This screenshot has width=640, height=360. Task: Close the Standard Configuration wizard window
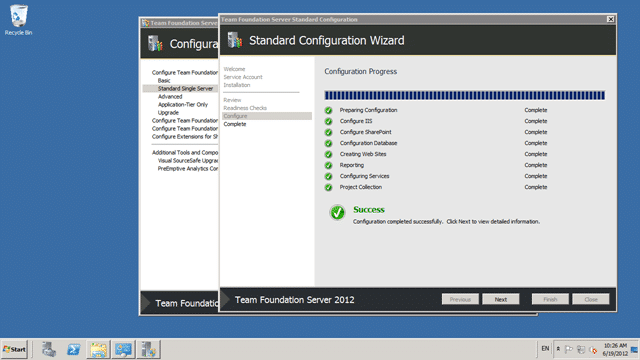610,19
